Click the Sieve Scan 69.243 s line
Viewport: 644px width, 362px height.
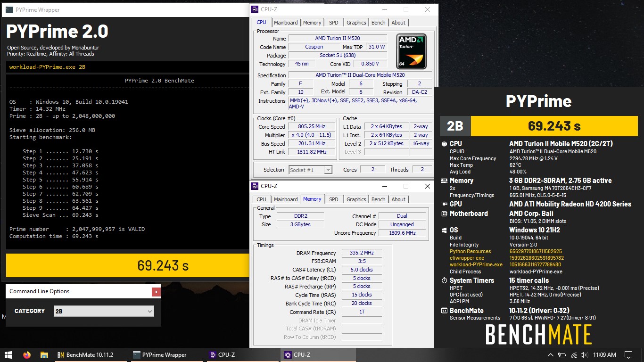(60, 215)
